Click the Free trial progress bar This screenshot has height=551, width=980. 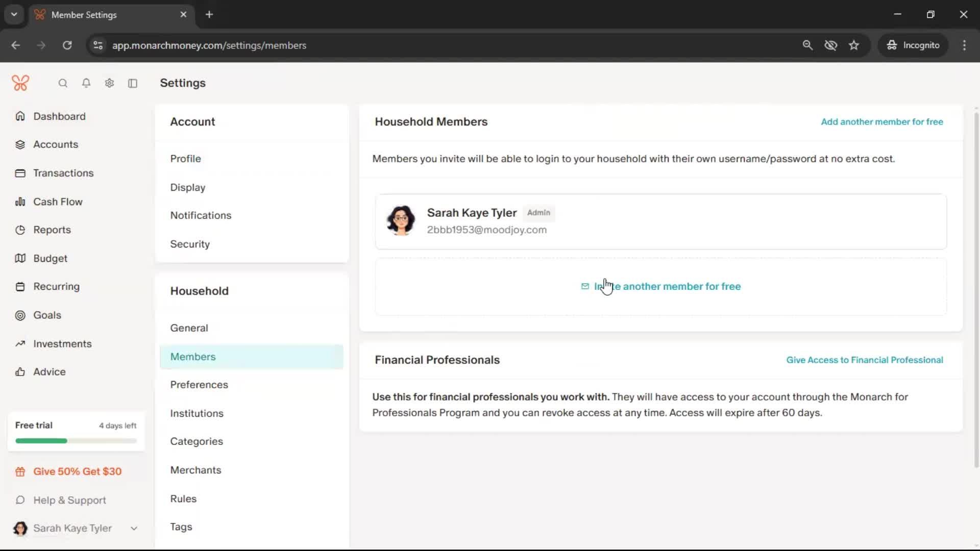coord(76,441)
